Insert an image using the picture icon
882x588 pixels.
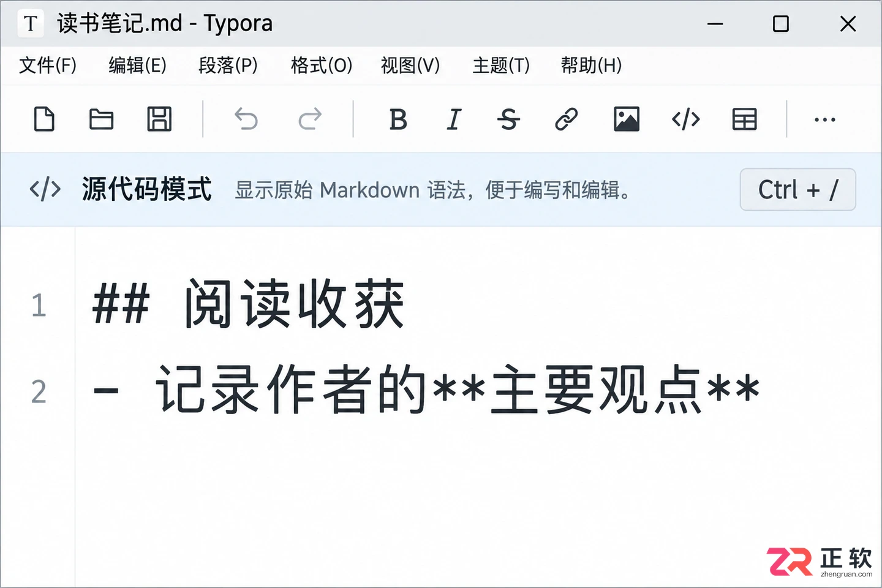pyautogui.click(x=627, y=119)
